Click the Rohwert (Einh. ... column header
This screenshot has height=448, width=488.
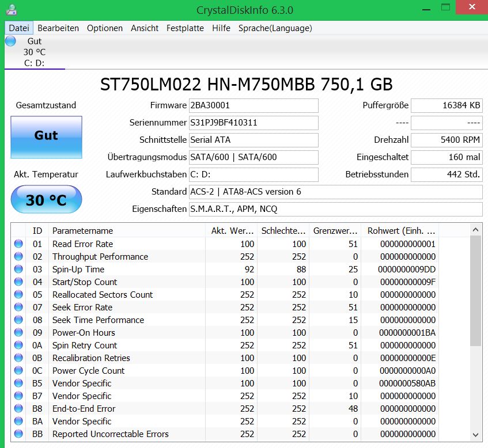[x=400, y=230]
